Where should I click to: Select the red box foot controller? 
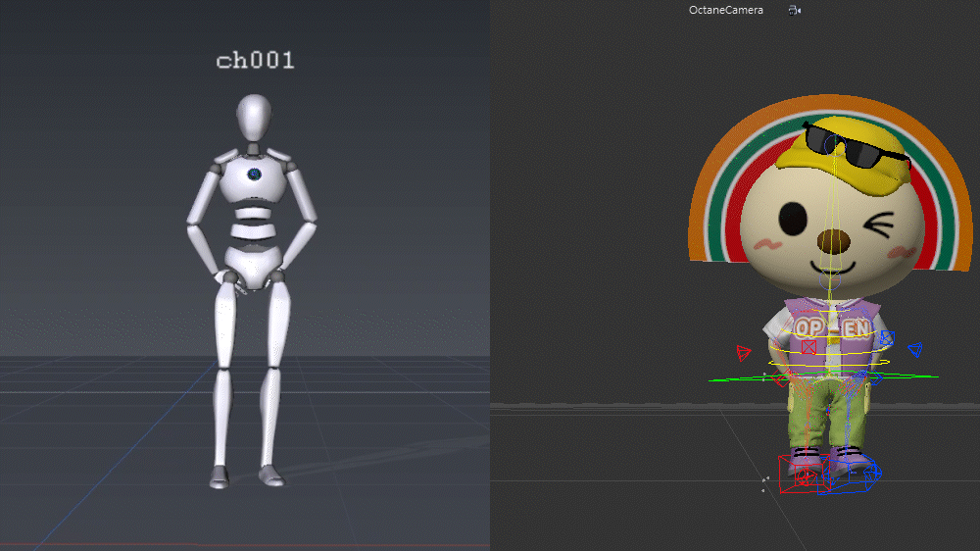click(804, 475)
